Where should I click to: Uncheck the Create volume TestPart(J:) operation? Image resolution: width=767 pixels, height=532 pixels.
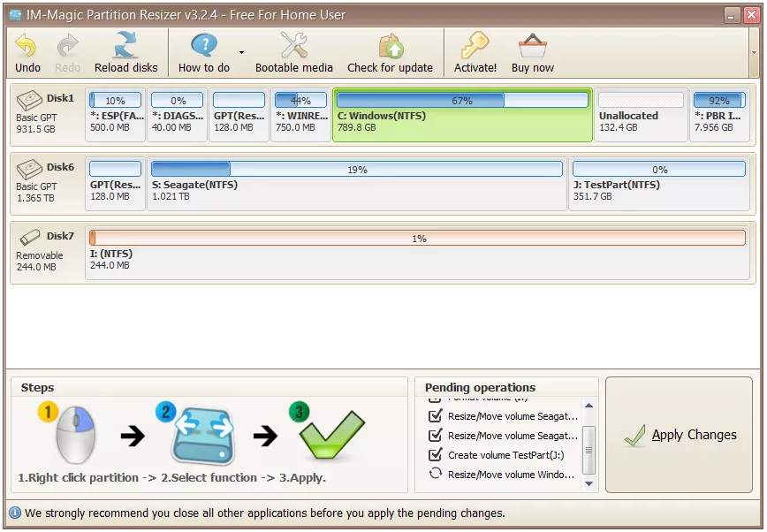tap(435, 455)
